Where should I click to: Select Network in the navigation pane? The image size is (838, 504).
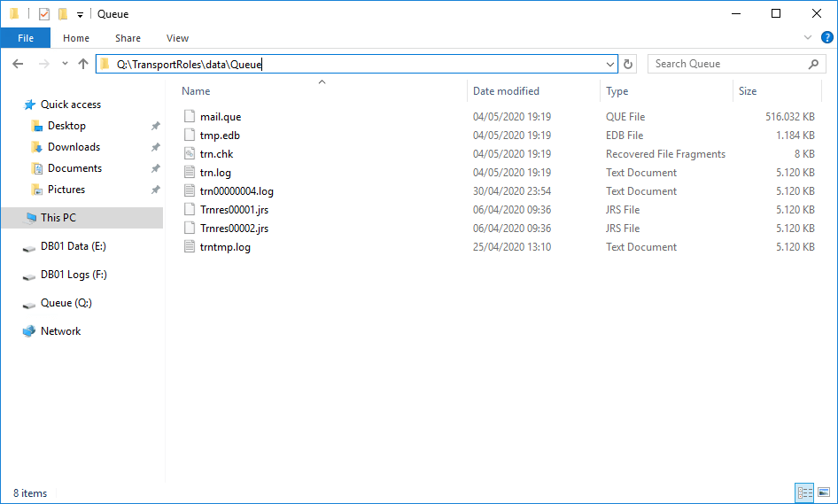60,331
